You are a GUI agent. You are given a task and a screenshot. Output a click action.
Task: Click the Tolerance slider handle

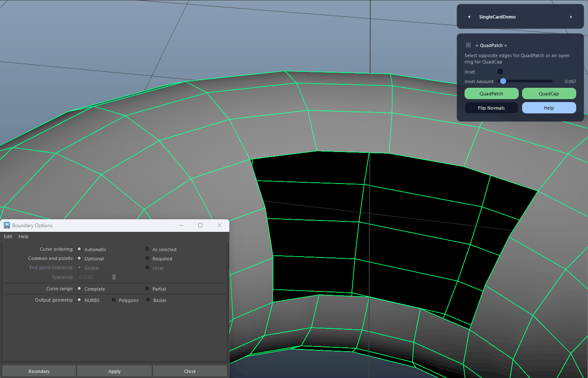click(114, 277)
